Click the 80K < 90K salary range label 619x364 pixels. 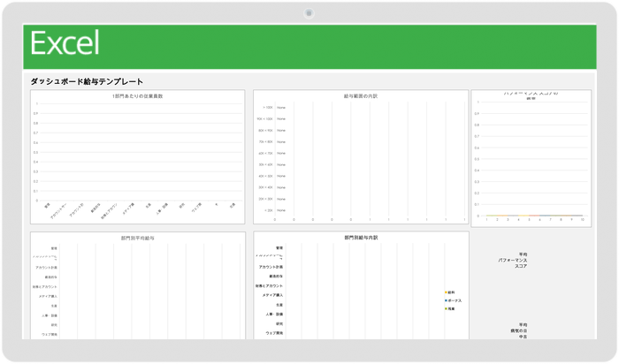tap(265, 131)
